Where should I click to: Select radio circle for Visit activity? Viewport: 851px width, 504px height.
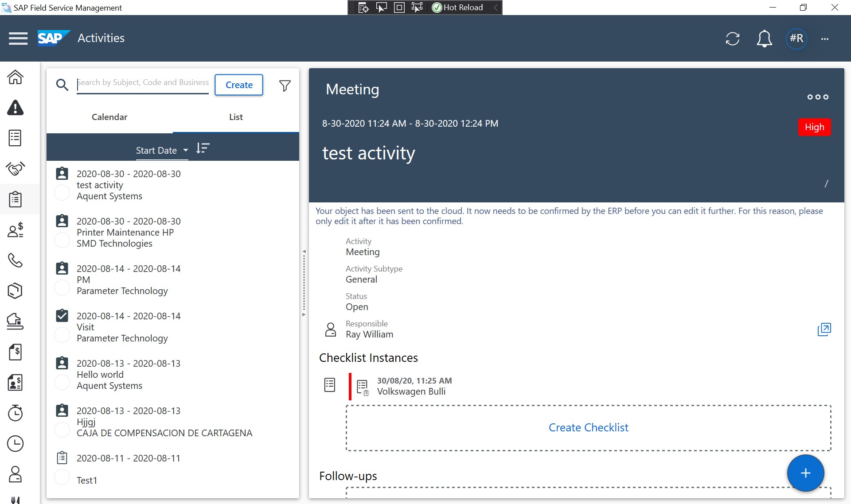[62, 335]
